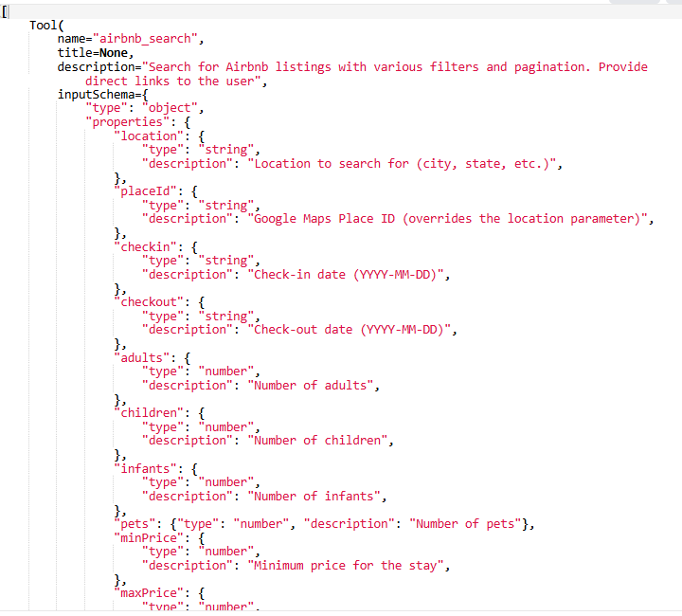Click the "checkout" property key
Viewport: 682px width, 616px height.
149,302
